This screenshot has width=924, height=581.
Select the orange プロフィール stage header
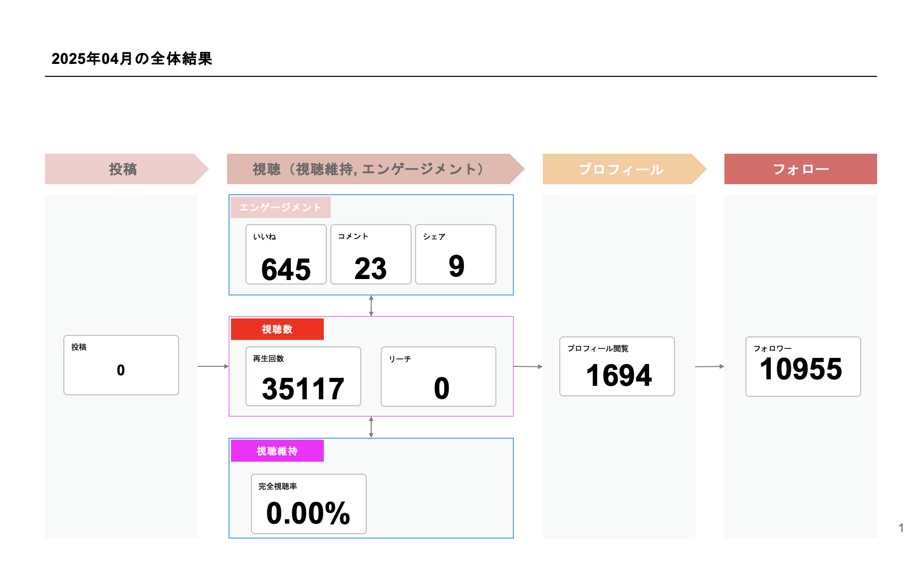[621, 169]
